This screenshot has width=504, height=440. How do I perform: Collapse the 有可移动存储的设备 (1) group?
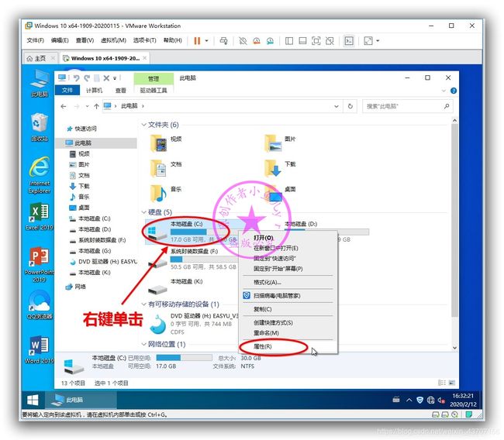click(x=144, y=304)
